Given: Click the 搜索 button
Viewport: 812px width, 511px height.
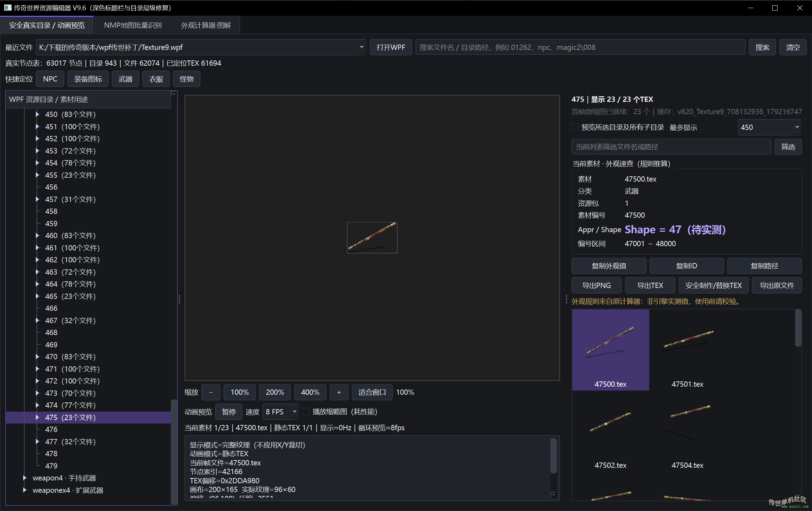Looking at the screenshot, I should pos(762,47).
